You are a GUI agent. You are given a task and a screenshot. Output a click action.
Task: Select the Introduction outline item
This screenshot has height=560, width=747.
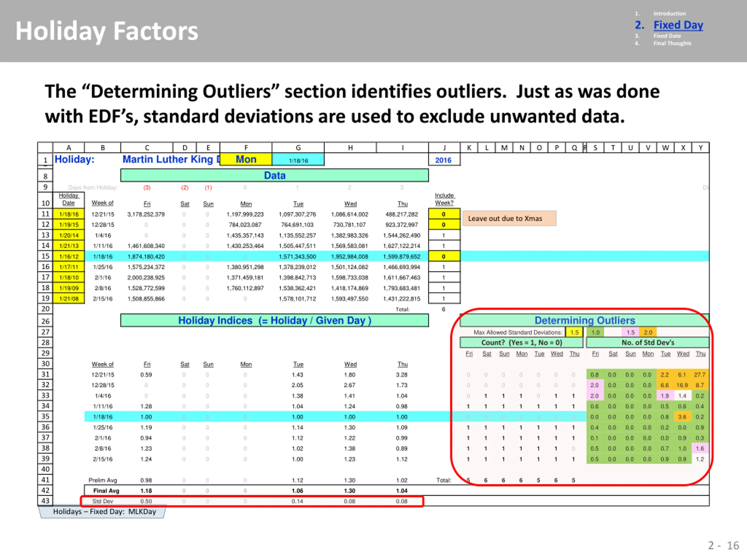[x=669, y=13]
